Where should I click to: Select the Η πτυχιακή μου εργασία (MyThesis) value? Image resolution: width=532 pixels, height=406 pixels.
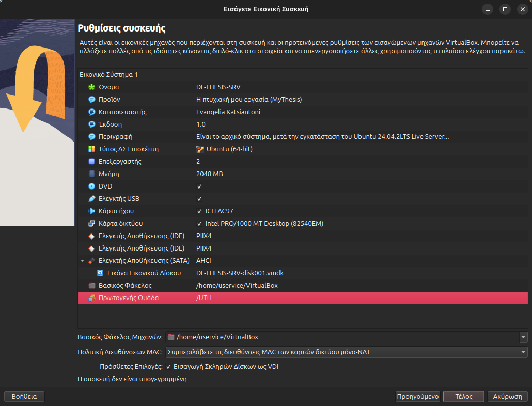(x=249, y=100)
